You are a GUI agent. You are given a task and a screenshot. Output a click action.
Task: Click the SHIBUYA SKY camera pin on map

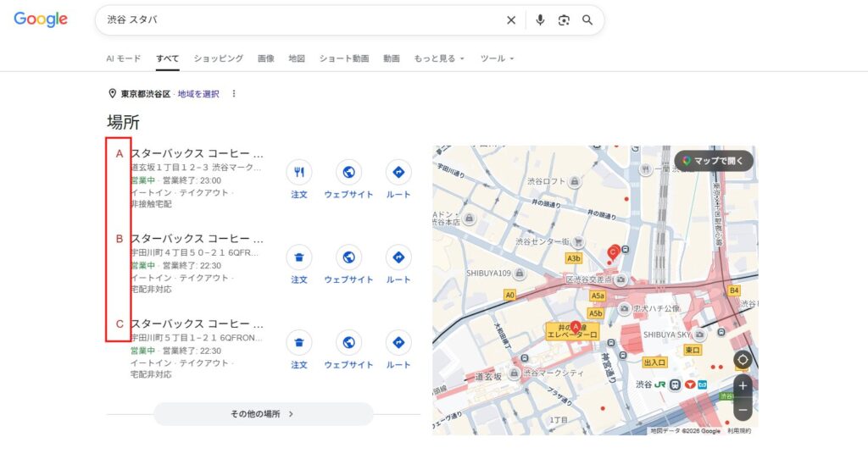point(699,335)
